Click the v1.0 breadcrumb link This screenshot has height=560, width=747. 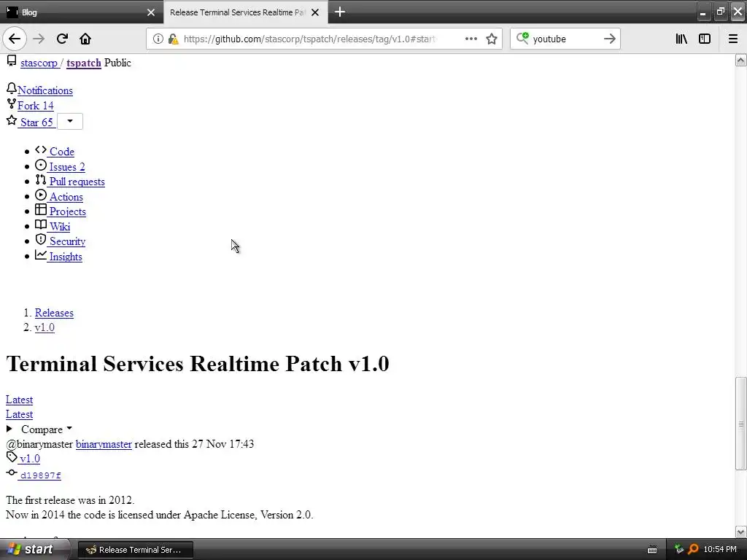pyautogui.click(x=44, y=327)
